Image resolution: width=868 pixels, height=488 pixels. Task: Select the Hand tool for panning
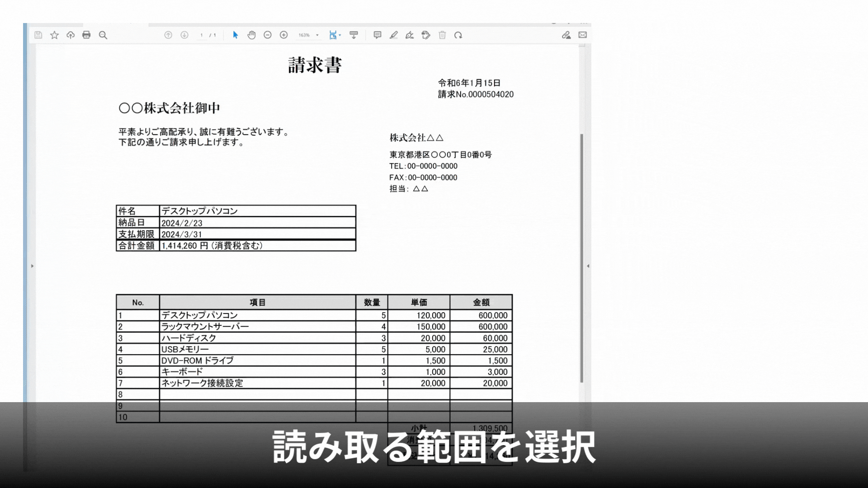click(252, 35)
